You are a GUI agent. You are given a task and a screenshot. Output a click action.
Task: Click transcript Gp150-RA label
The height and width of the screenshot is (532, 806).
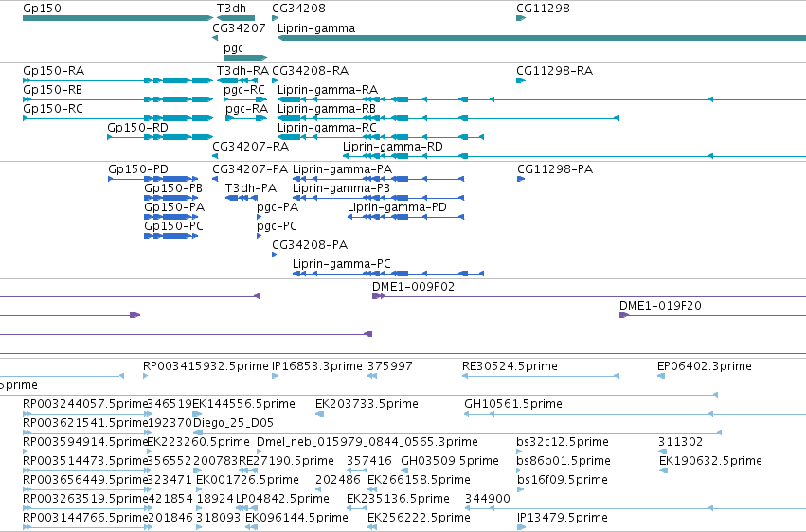[53, 70]
